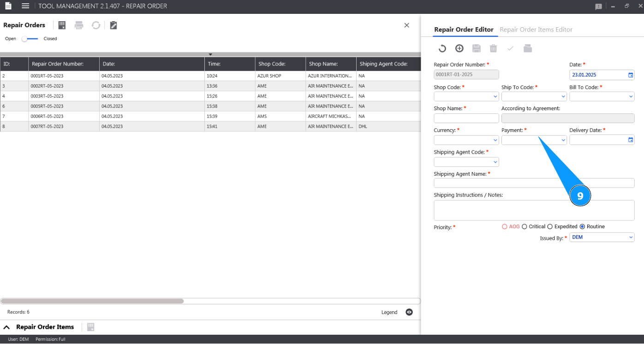Click the Repair Orders print icon
The height and width of the screenshot is (344, 644).
(x=79, y=25)
